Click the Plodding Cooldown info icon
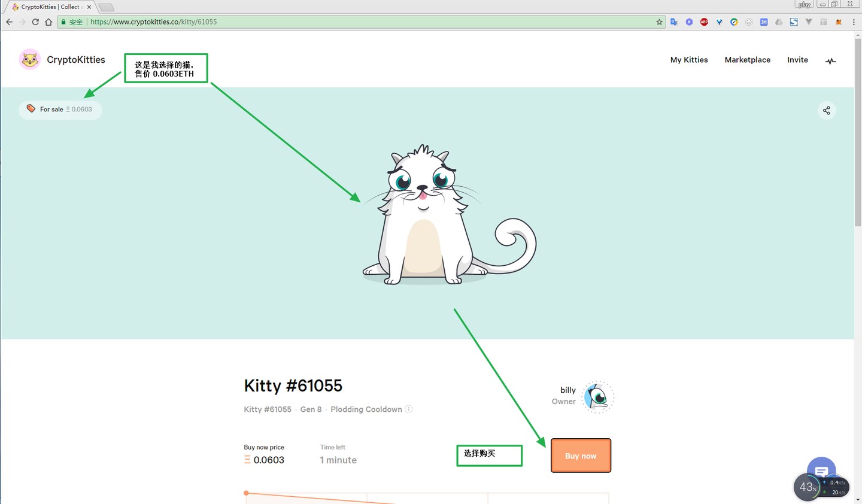The width and height of the screenshot is (862, 504). point(409,409)
